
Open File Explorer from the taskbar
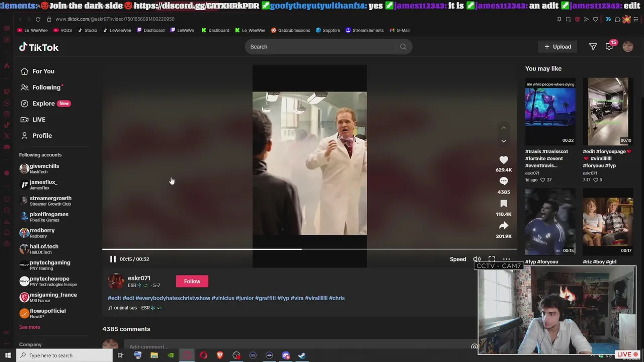(x=154, y=355)
